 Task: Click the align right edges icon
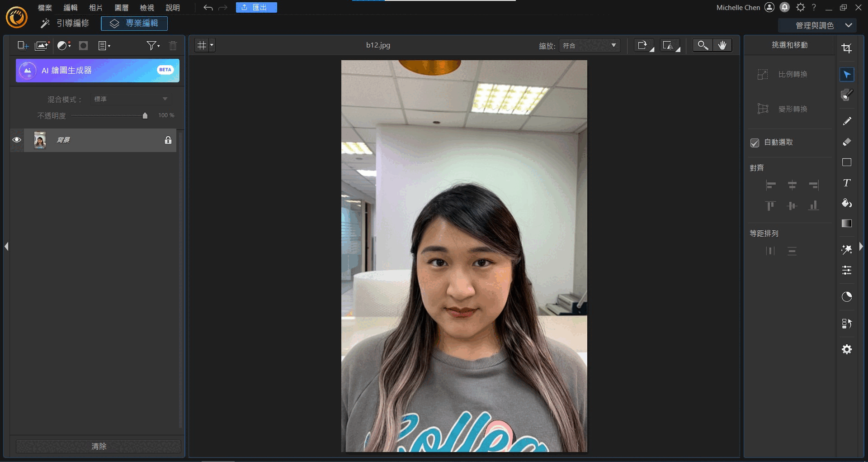pyautogui.click(x=813, y=185)
